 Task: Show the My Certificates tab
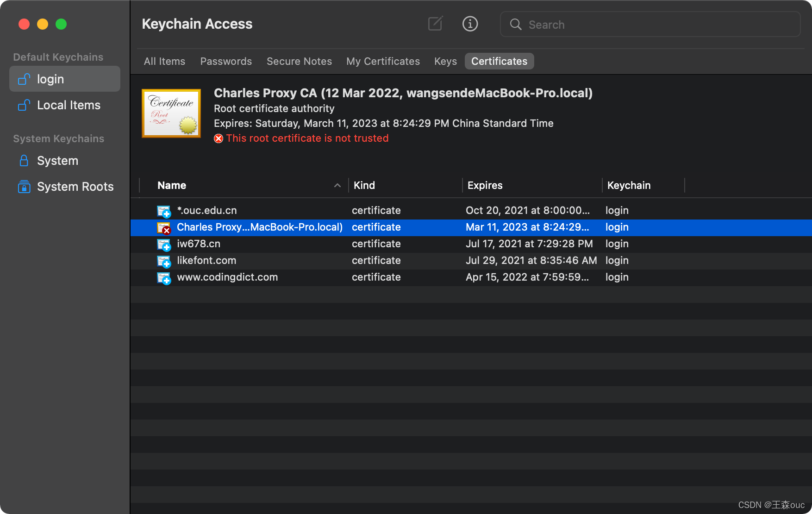point(383,61)
